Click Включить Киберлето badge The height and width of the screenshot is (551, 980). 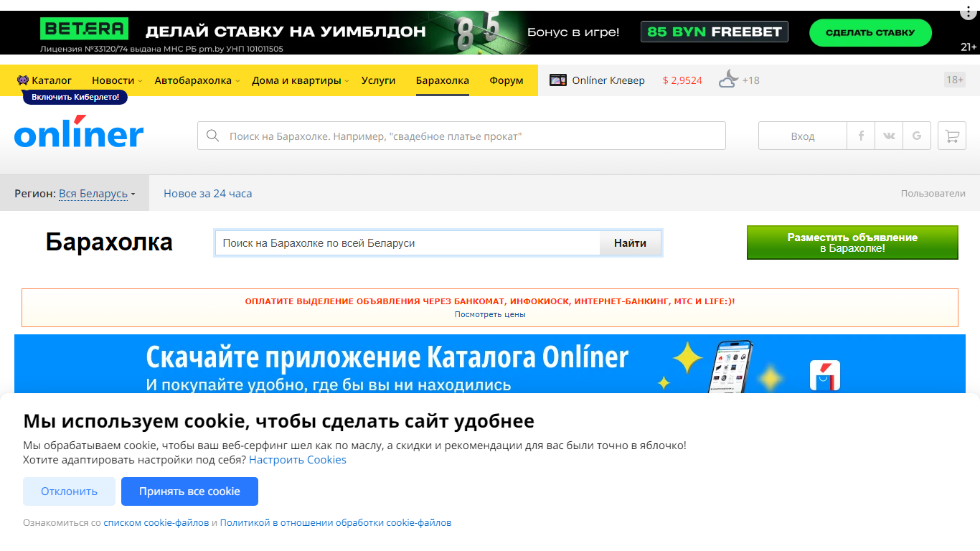(75, 97)
